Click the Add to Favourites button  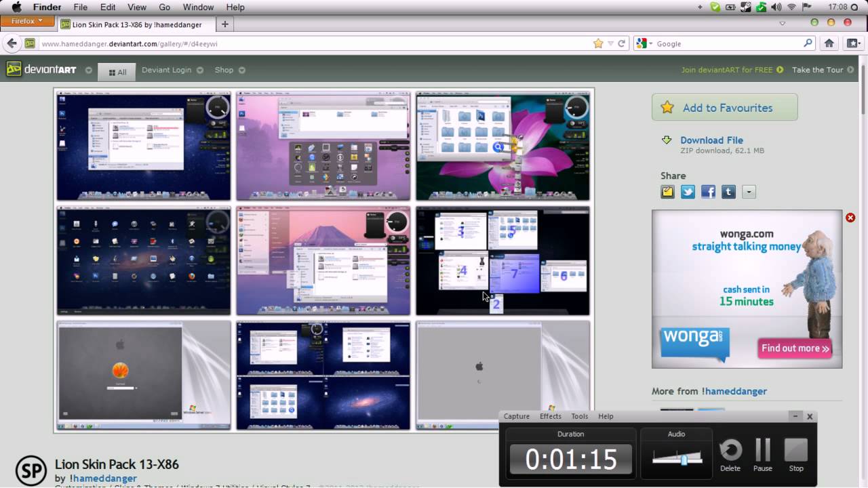(724, 107)
